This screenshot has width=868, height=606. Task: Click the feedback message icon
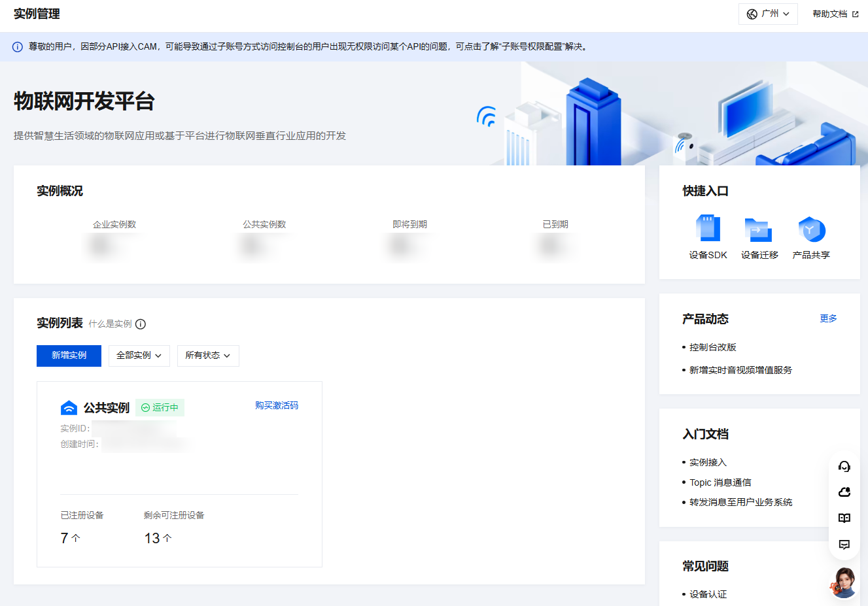[x=844, y=545]
